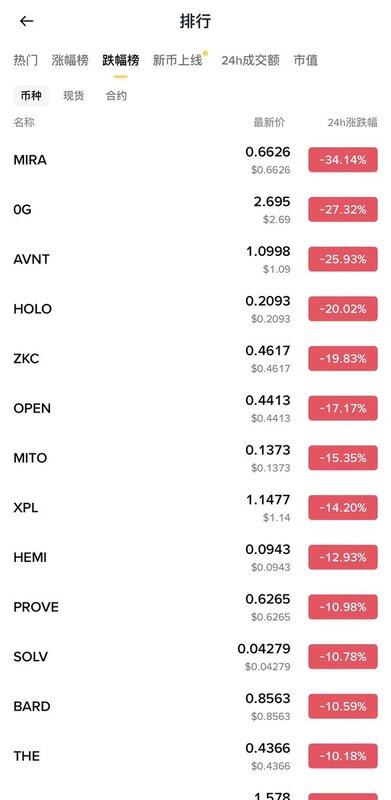Switch to the 热门 tab
The height and width of the screenshot is (800, 391).
point(26,60)
